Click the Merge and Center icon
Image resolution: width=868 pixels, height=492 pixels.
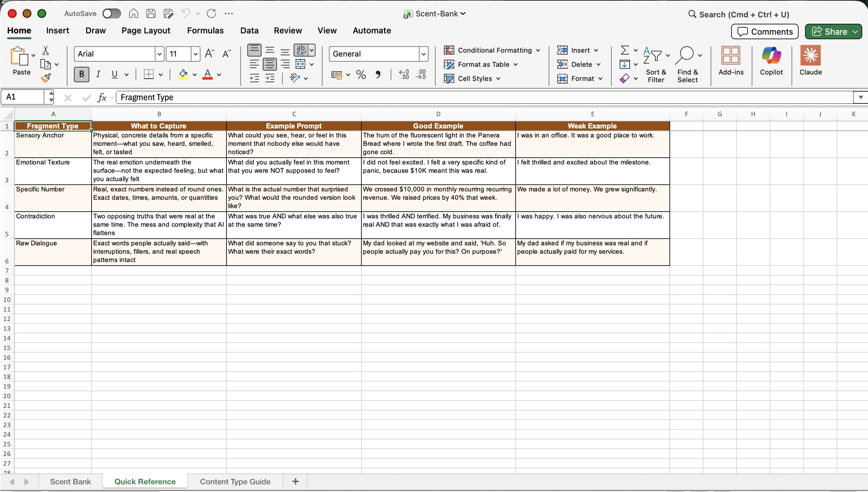tap(300, 64)
